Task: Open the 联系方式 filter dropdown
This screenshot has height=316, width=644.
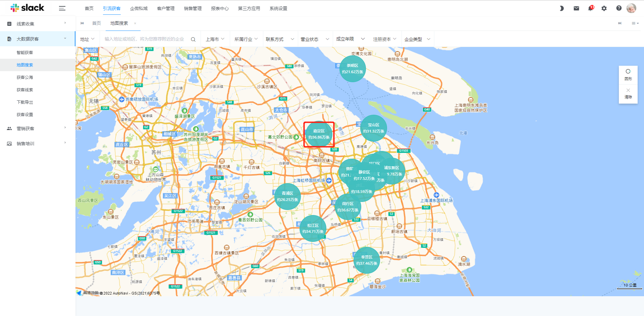Action: [x=280, y=39]
